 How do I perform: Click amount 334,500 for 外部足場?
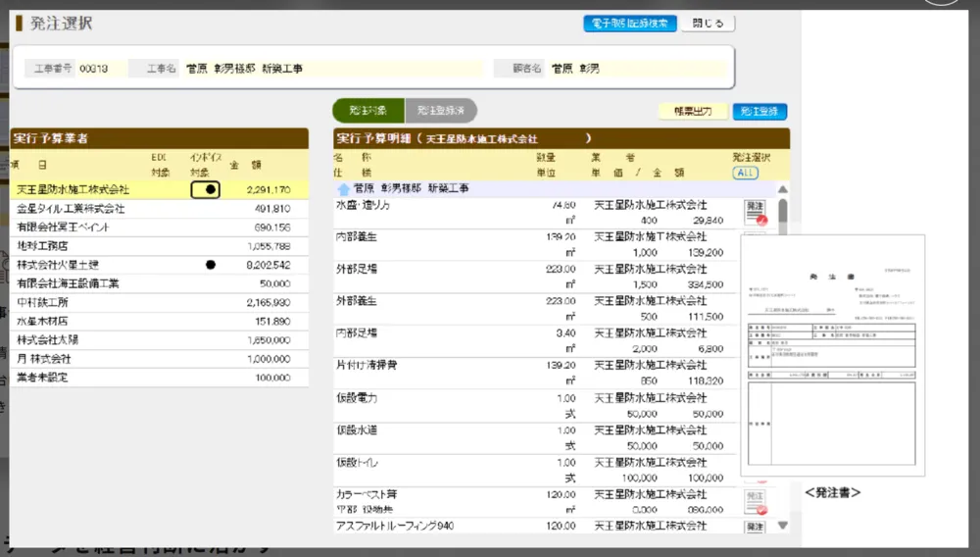(x=705, y=284)
